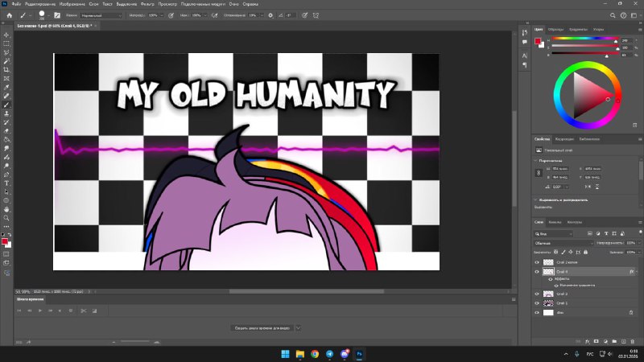The width and height of the screenshot is (644, 362).
Task: Open the search magnifier at top right
Action: pos(613,15)
